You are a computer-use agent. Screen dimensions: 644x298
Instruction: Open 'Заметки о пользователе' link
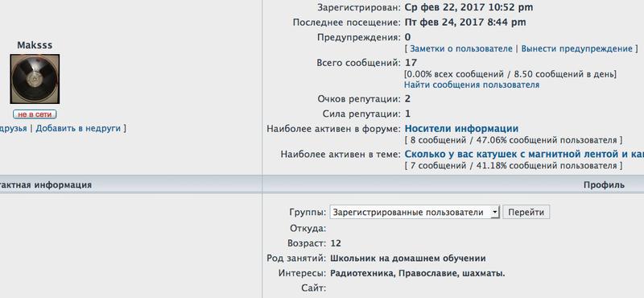click(x=461, y=48)
